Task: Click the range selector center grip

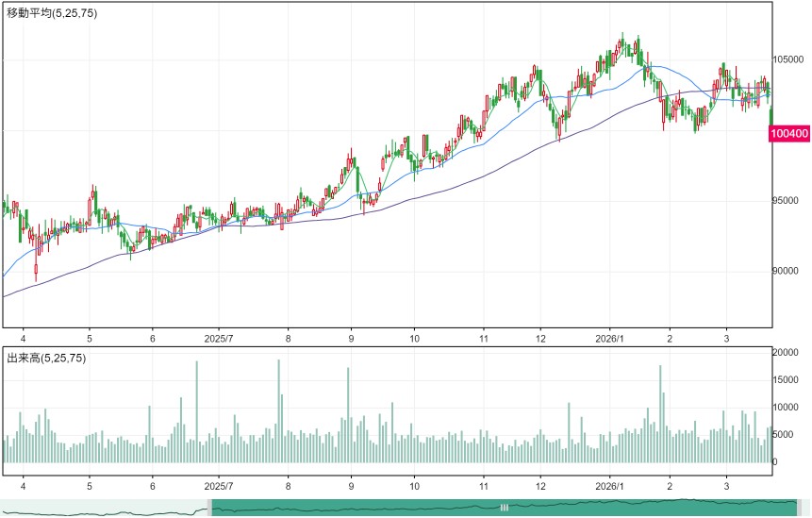Action: [x=505, y=508]
